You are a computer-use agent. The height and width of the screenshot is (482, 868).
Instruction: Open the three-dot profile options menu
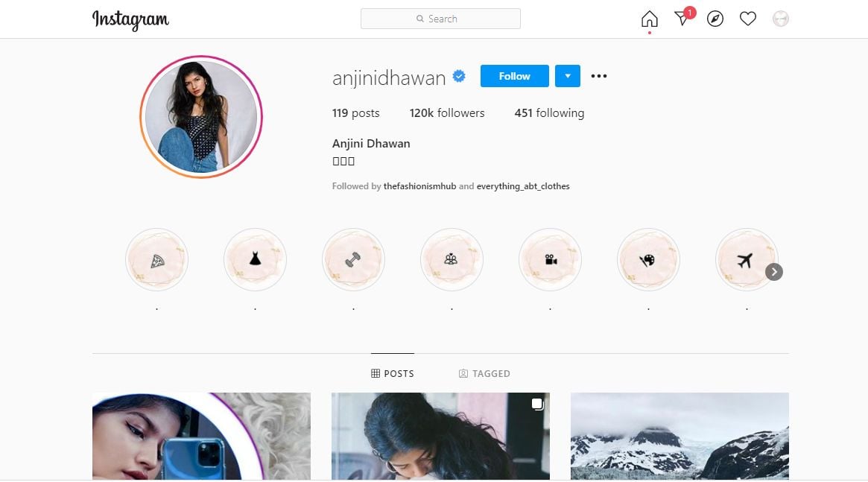pos(599,77)
